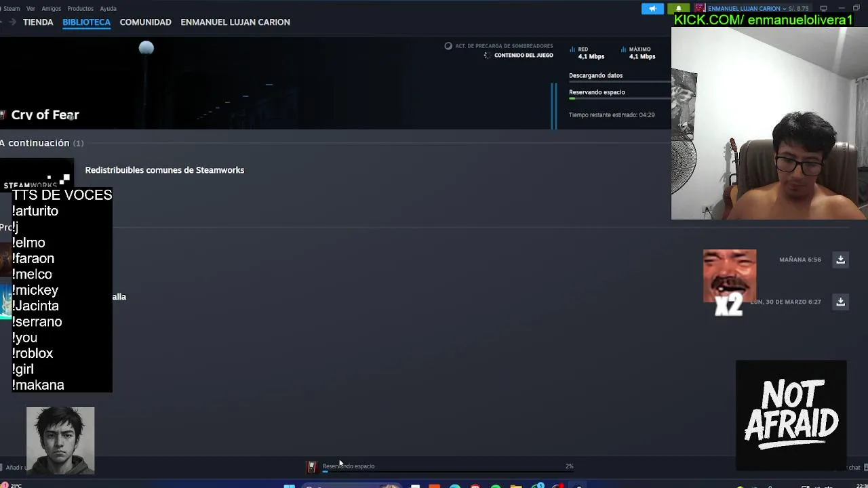Click the A continuación (1) section header
Screen dimensions: 868x488
(42, 143)
